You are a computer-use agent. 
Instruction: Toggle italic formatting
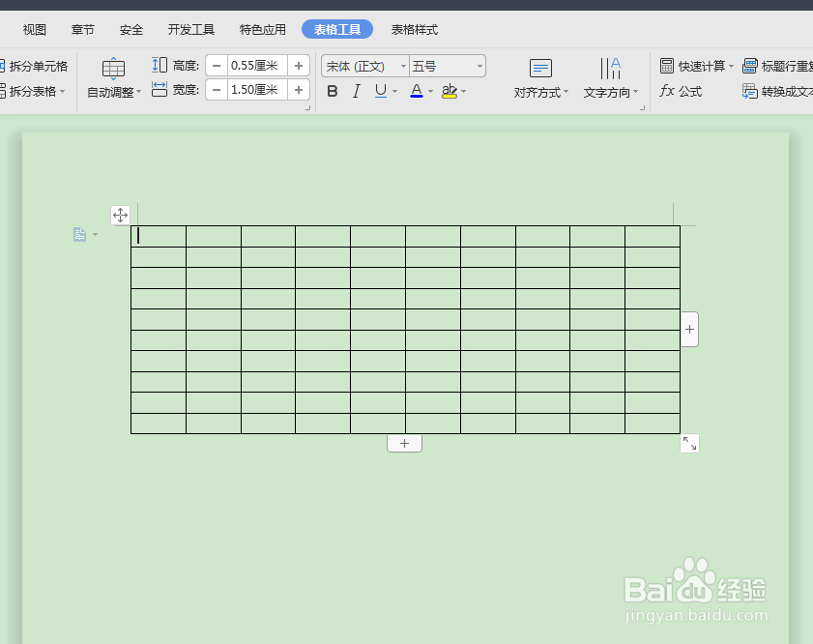pyautogui.click(x=357, y=90)
